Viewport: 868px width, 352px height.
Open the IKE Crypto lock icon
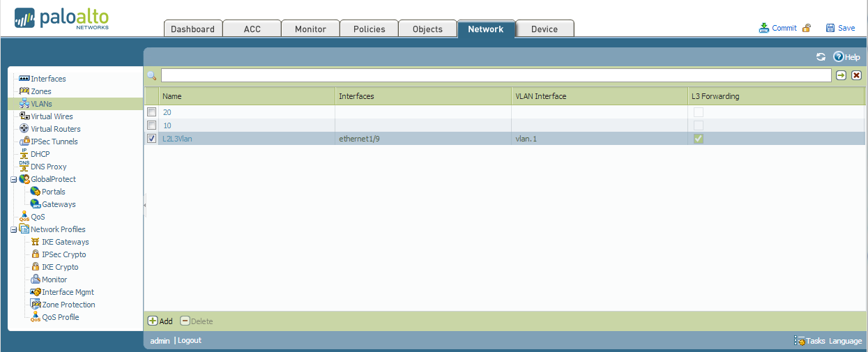pyautogui.click(x=36, y=267)
